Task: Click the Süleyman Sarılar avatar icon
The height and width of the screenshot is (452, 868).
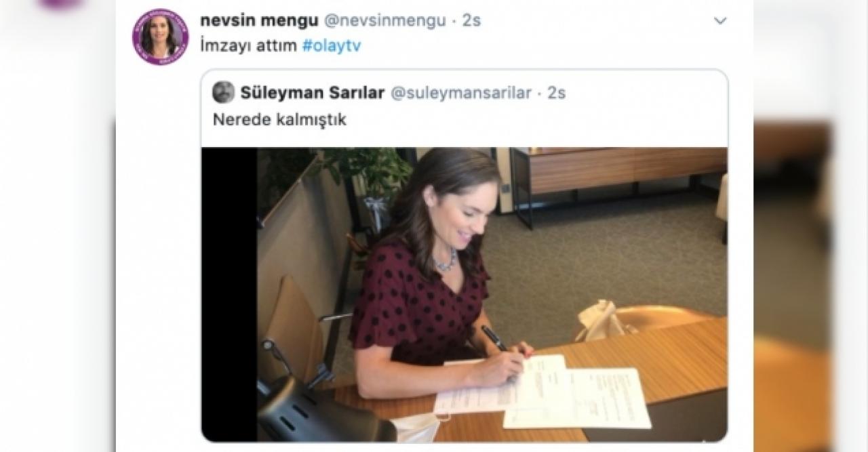Action: [x=223, y=92]
